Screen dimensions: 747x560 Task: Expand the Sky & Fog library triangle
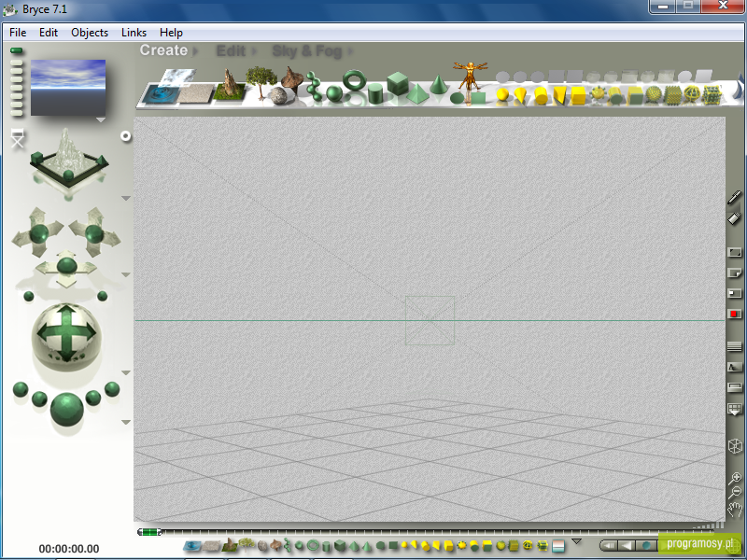pyautogui.click(x=351, y=51)
